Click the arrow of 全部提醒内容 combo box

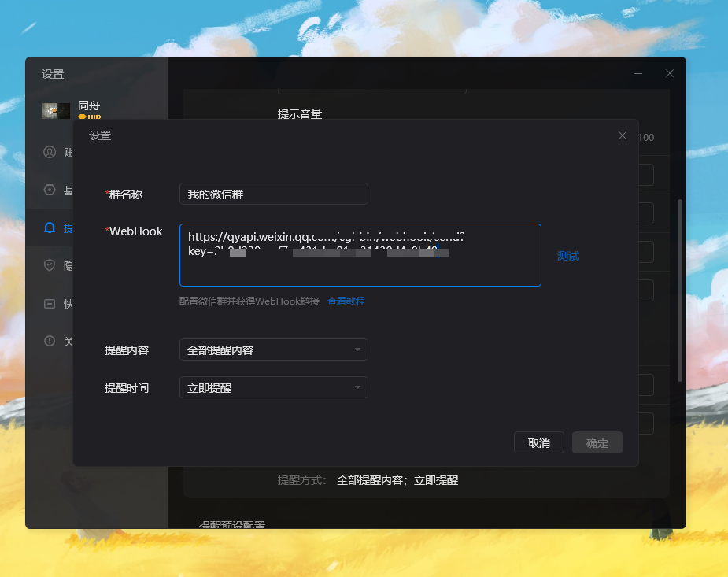357,350
